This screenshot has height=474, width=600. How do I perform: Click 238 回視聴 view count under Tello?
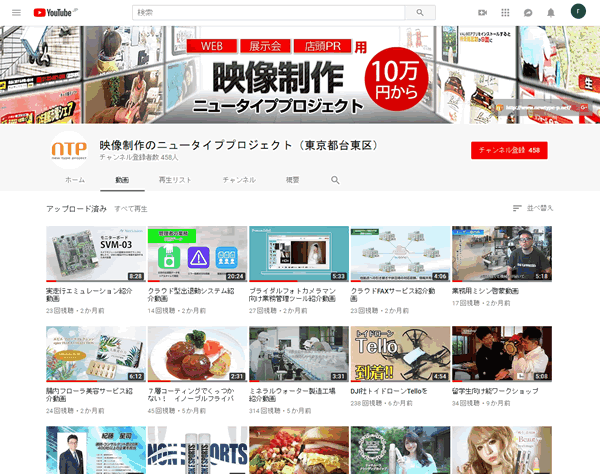pos(366,403)
